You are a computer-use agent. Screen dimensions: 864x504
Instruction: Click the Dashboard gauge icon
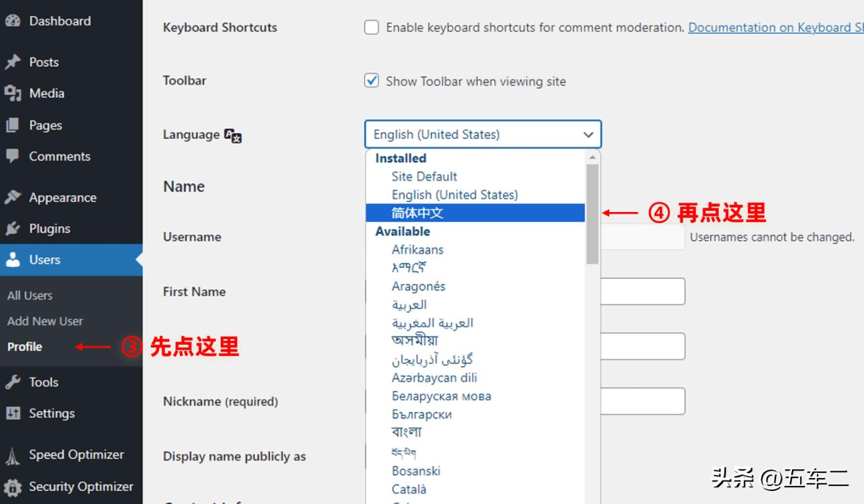point(12,20)
